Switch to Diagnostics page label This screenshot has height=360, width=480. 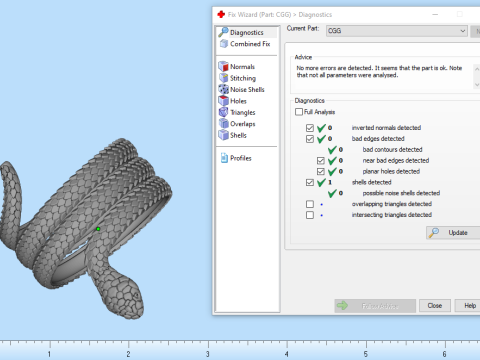tap(247, 32)
